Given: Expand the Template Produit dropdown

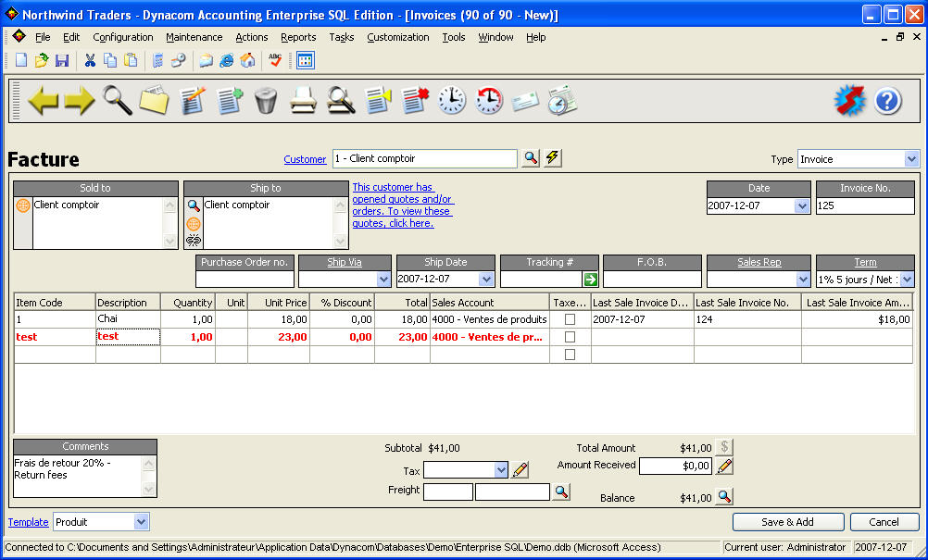Looking at the screenshot, I should tap(140, 522).
